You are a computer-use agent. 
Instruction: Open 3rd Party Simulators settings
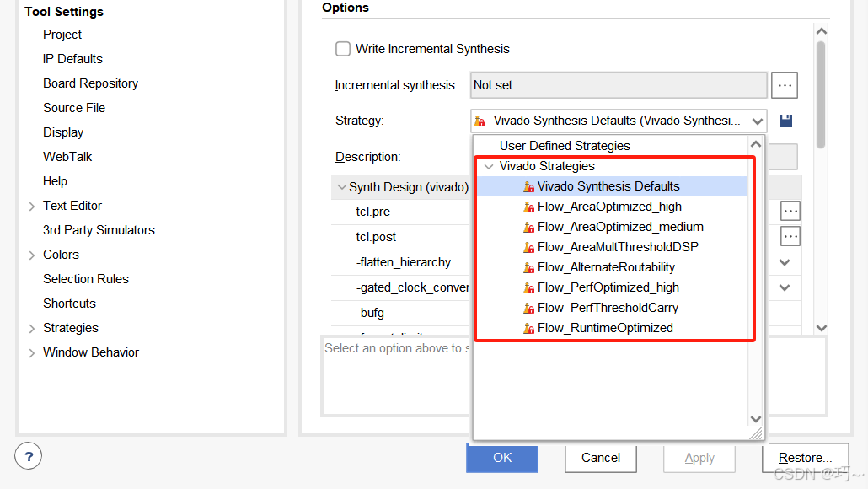(x=99, y=230)
